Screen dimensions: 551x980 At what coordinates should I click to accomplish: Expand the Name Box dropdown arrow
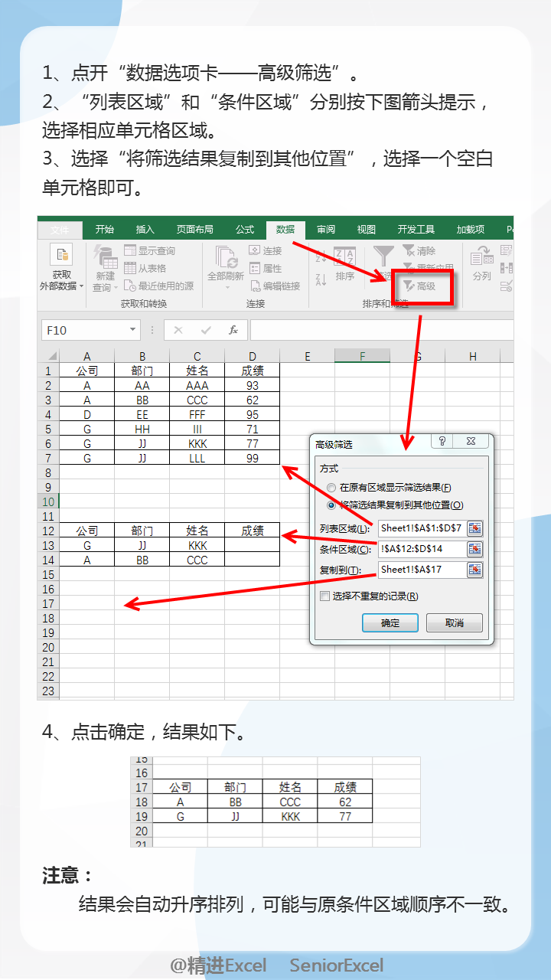(x=132, y=330)
